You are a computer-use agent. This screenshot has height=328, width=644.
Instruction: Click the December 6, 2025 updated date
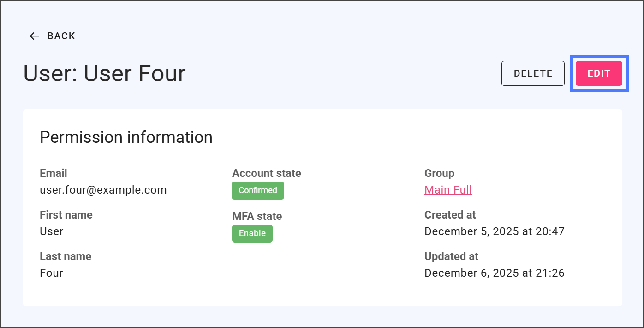click(494, 273)
